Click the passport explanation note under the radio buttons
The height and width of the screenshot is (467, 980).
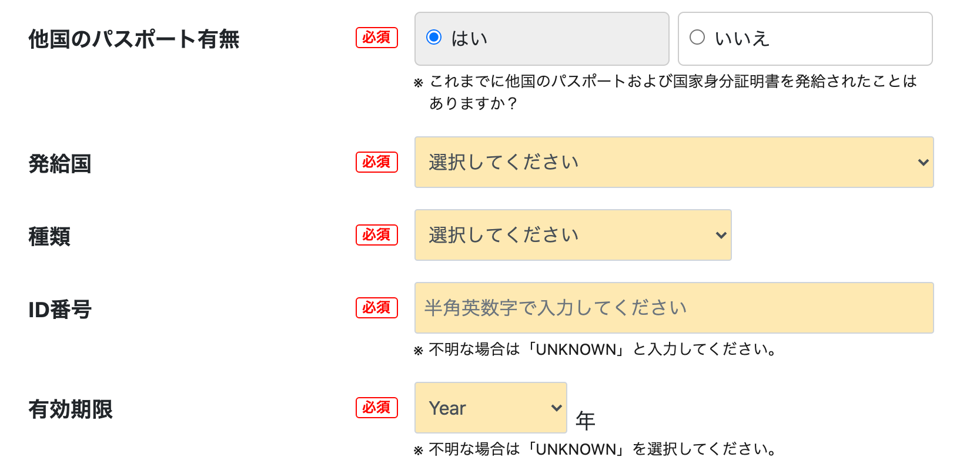point(665,93)
